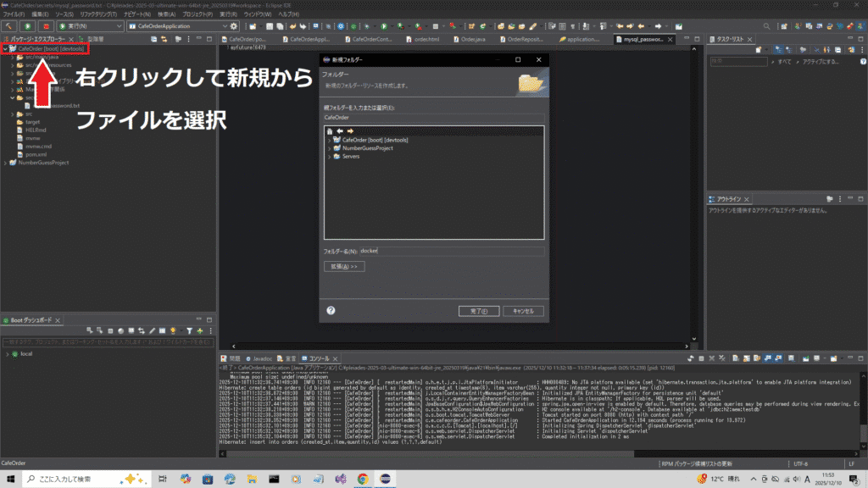Click the back arrow in folder dialog
The image size is (868, 488).
pos(339,130)
